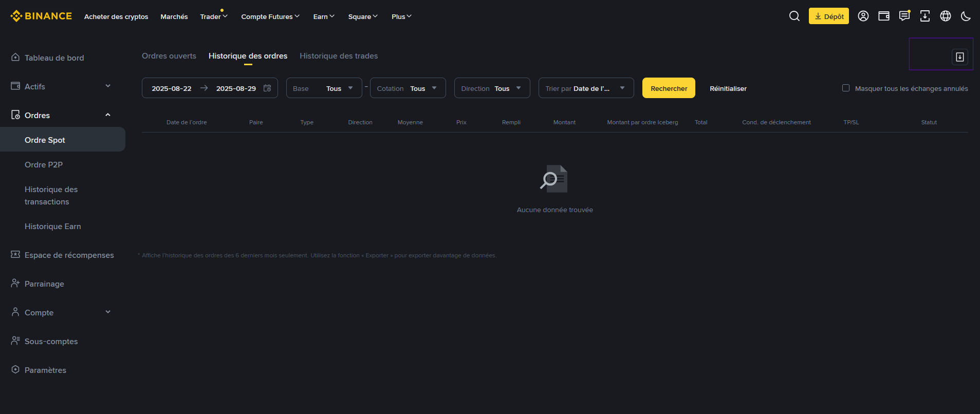Click the Binance logo
Viewport: 980px width, 414px height.
click(x=41, y=16)
